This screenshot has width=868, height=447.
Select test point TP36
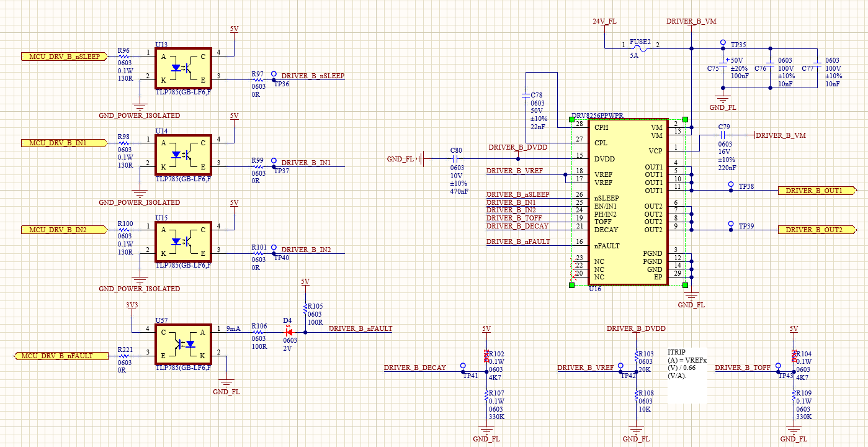point(274,75)
